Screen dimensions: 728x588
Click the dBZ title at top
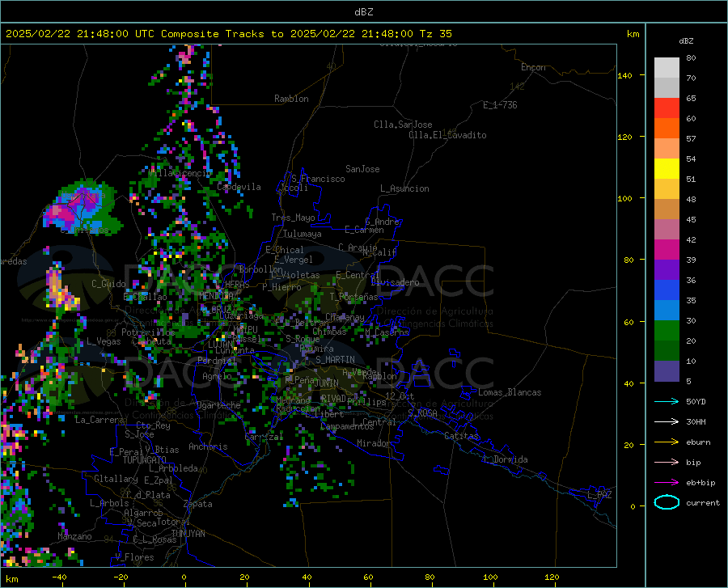click(x=363, y=12)
